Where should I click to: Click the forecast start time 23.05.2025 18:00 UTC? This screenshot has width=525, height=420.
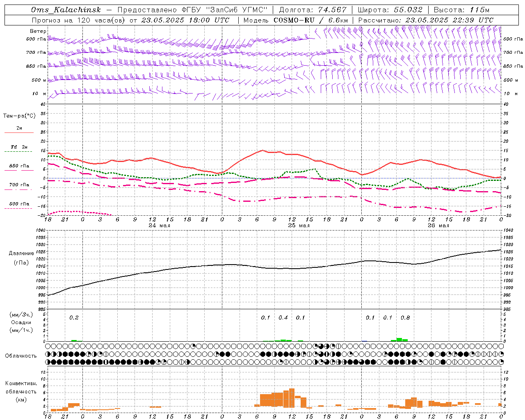(185, 20)
